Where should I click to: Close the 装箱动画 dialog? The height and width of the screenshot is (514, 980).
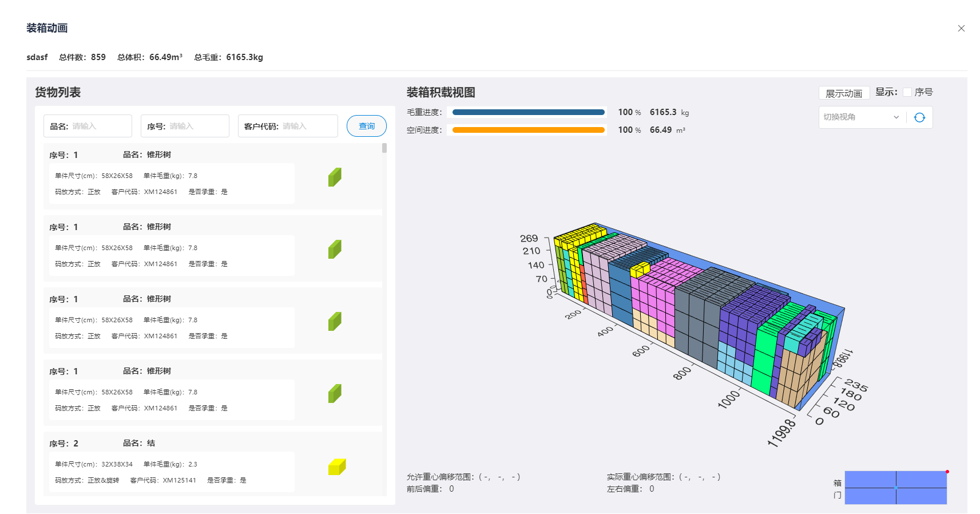pos(961,28)
